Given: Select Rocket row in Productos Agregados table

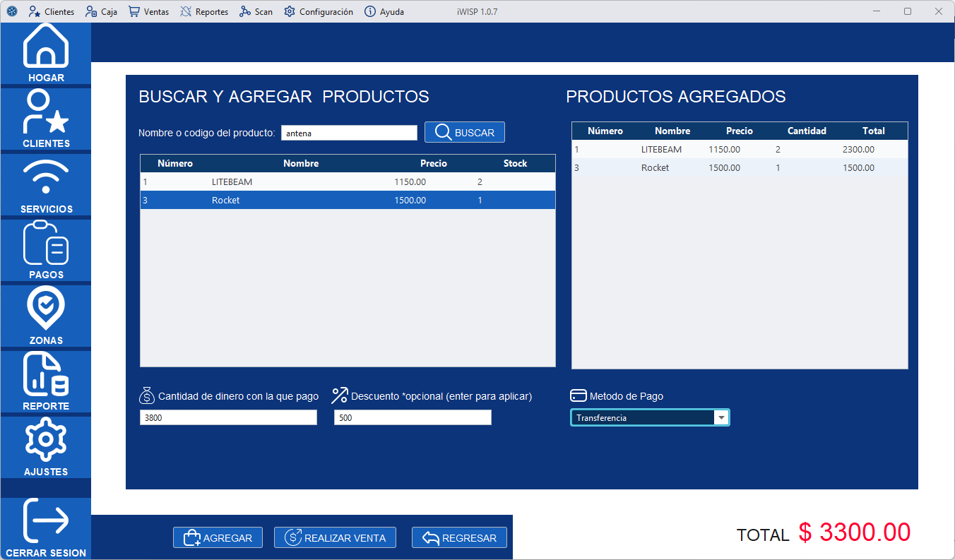Looking at the screenshot, I should (x=739, y=168).
